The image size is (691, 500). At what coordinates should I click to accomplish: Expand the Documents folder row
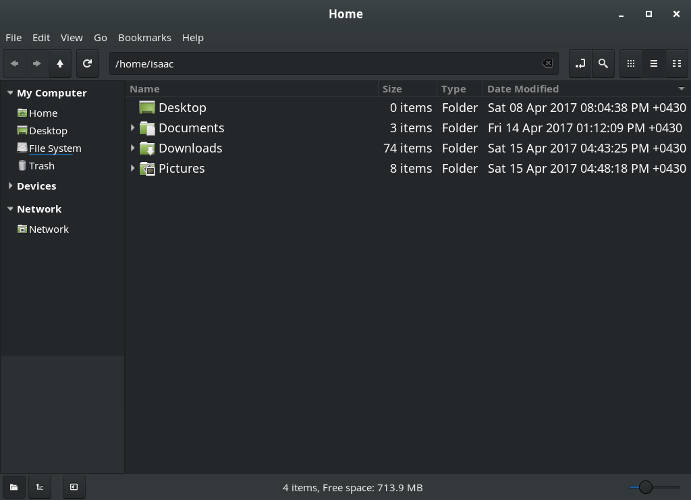(x=133, y=128)
